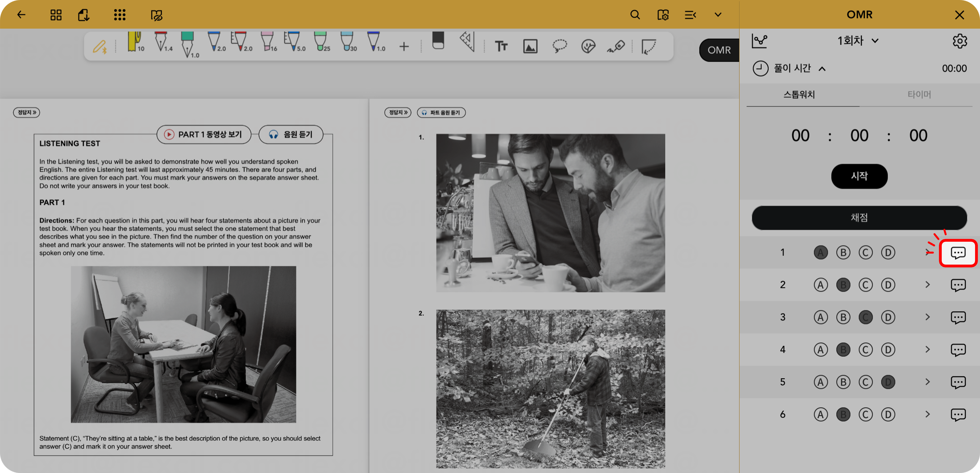The width and height of the screenshot is (980, 473).
Task: Add a new pen with plus icon
Action: (404, 47)
